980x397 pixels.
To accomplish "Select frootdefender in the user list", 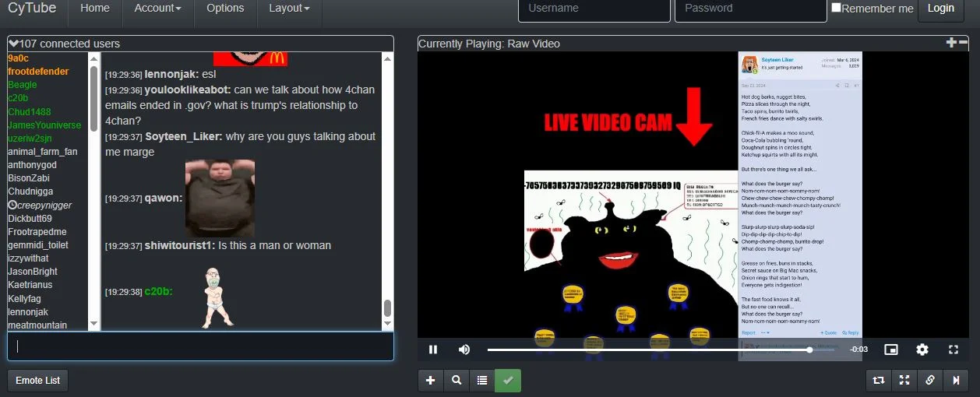I will [38, 72].
